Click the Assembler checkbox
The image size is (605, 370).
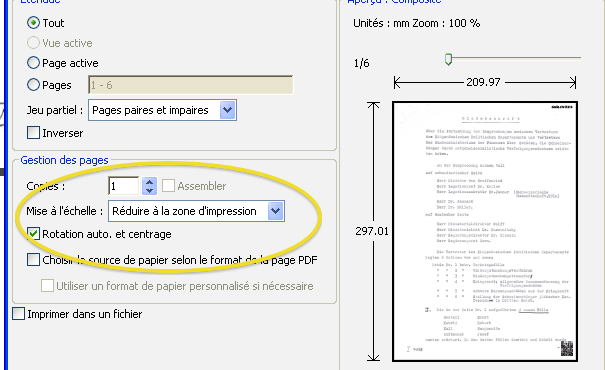tap(168, 186)
